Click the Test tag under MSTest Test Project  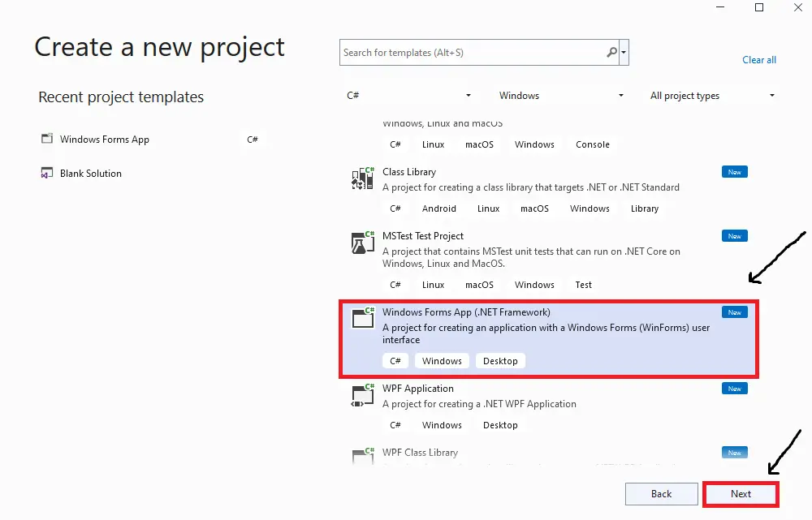coord(583,285)
